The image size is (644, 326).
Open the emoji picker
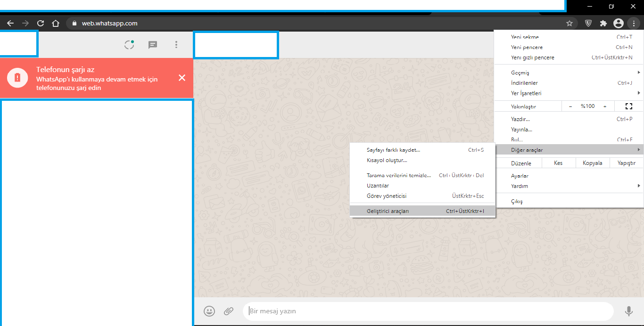pos(209,311)
